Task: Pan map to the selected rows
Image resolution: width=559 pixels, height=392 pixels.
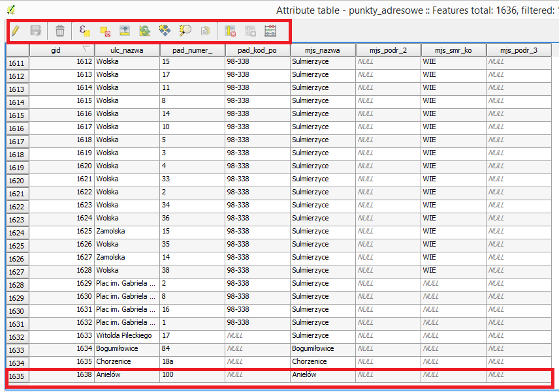Action: click(x=165, y=31)
